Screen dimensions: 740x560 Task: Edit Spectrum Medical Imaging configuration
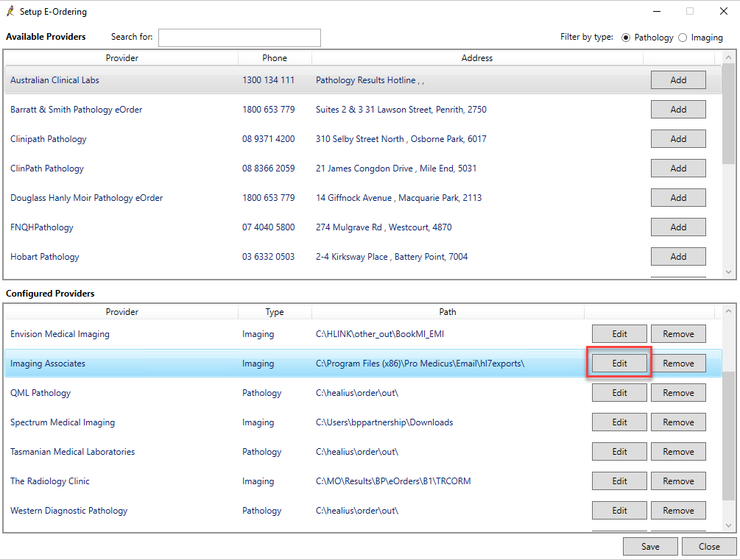pyautogui.click(x=619, y=422)
